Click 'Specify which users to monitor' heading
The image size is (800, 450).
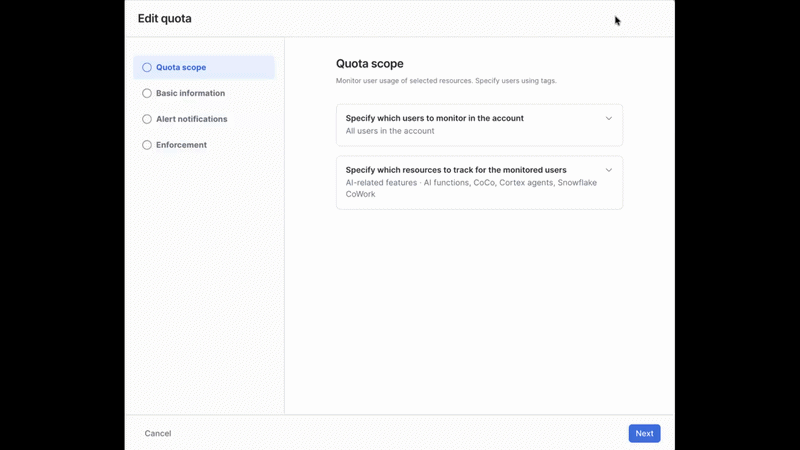tap(435, 118)
